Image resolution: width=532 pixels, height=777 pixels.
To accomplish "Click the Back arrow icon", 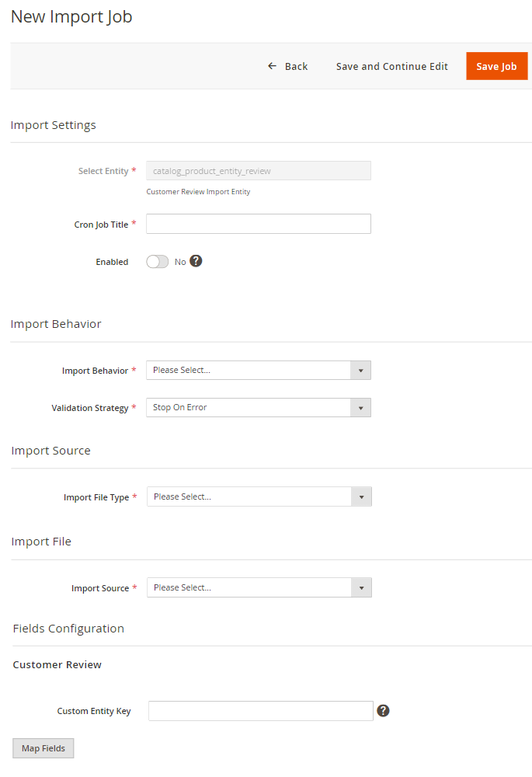I will coord(272,66).
